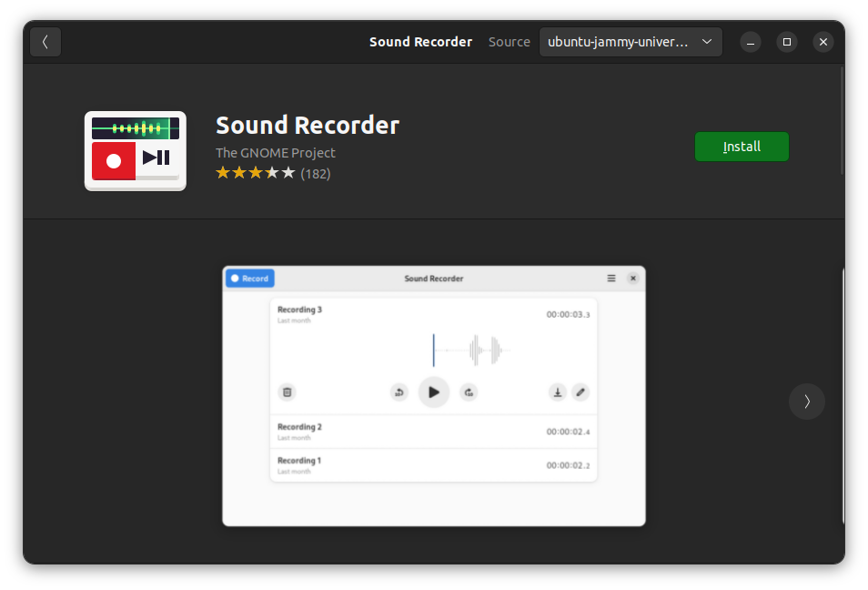
Task: Click the Sound Recorder waveform app icon
Action: pos(135,150)
